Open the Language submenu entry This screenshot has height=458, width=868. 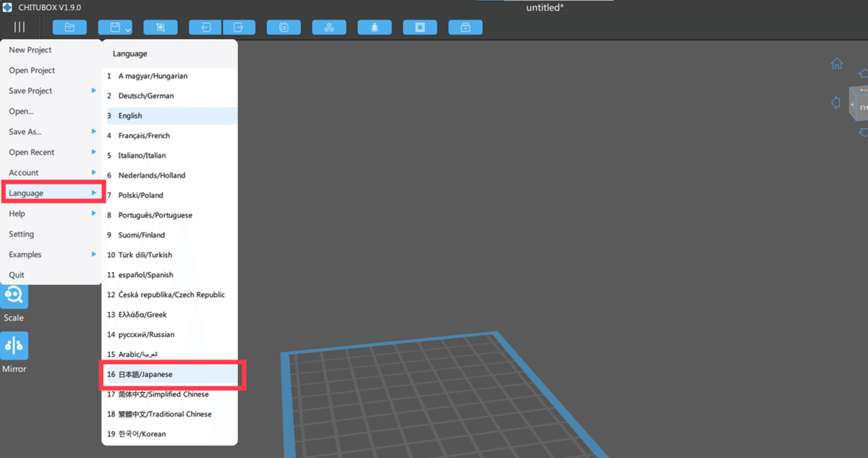53,193
